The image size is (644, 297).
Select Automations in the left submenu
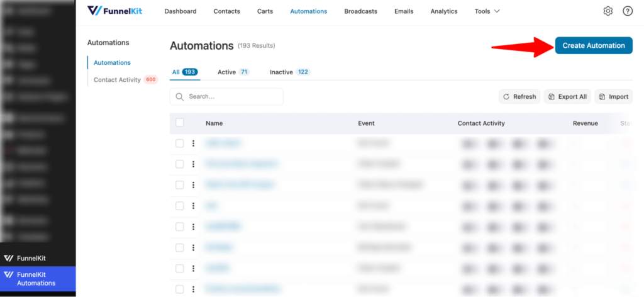pyautogui.click(x=112, y=63)
